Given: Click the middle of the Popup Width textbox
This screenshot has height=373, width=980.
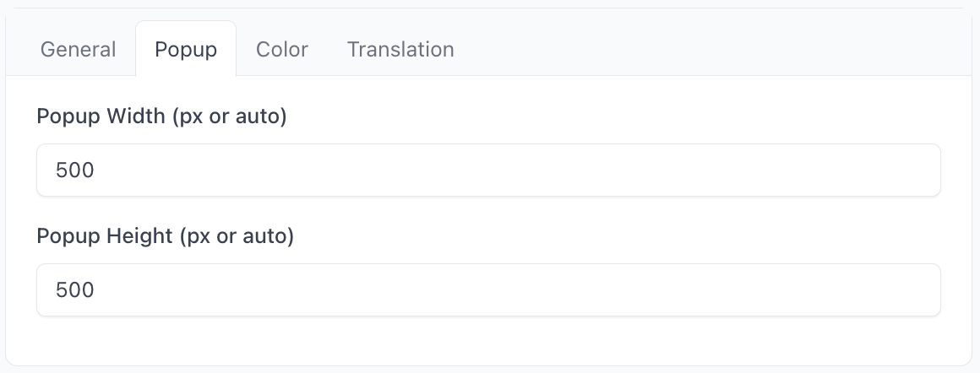Looking at the screenshot, I should click(x=488, y=170).
